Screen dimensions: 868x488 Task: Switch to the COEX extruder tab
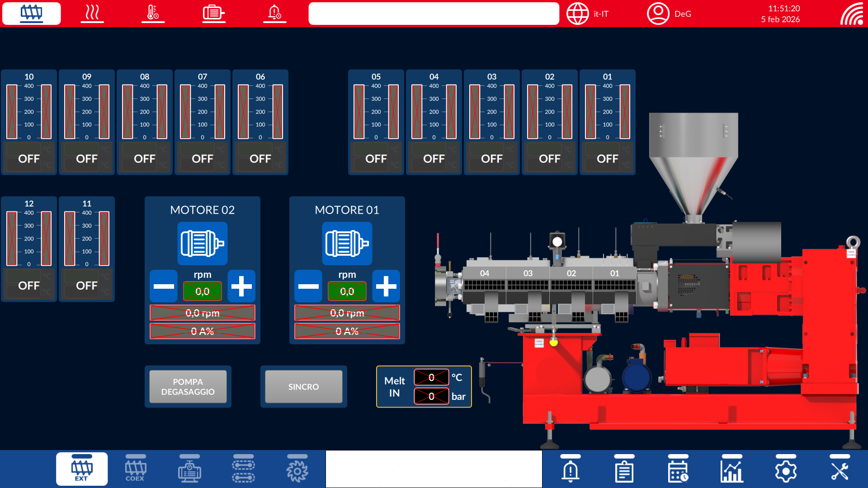tap(135, 469)
